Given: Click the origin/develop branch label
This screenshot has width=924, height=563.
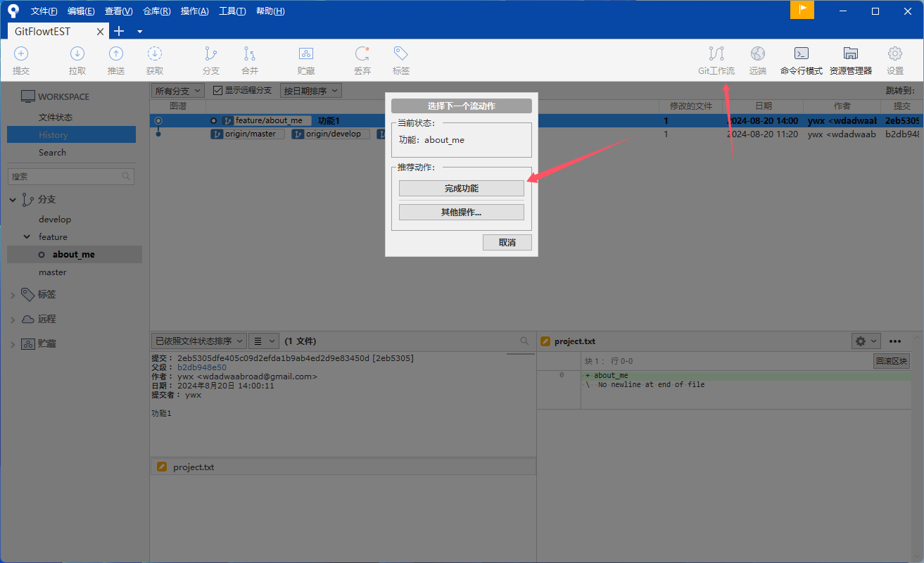Looking at the screenshot, I should pyautogui.click(x=331, y=134).
